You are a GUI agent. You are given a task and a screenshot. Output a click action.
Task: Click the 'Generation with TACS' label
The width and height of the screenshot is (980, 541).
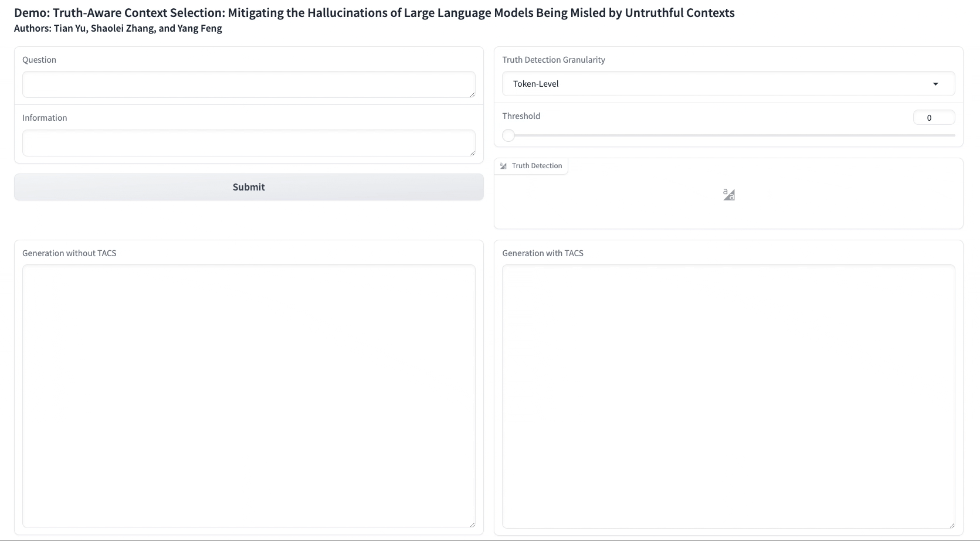pyautogui.click(x=543, y=253)
